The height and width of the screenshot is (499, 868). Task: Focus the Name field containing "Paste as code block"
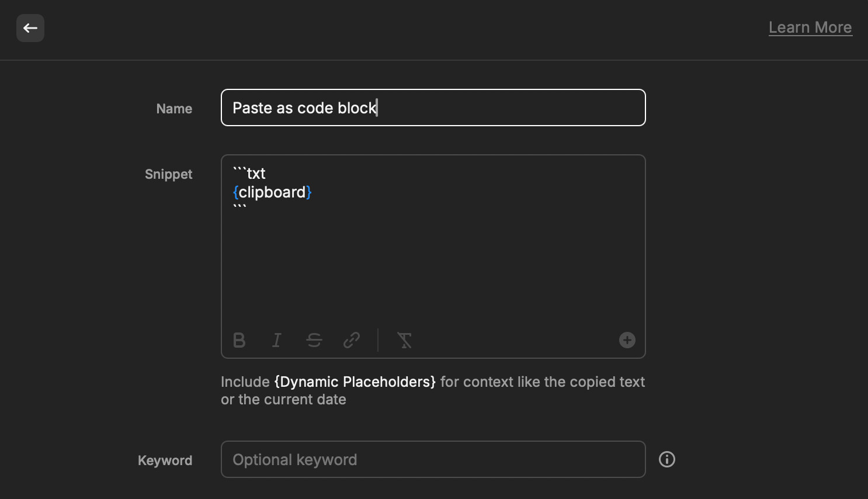(x=433, y=108)
